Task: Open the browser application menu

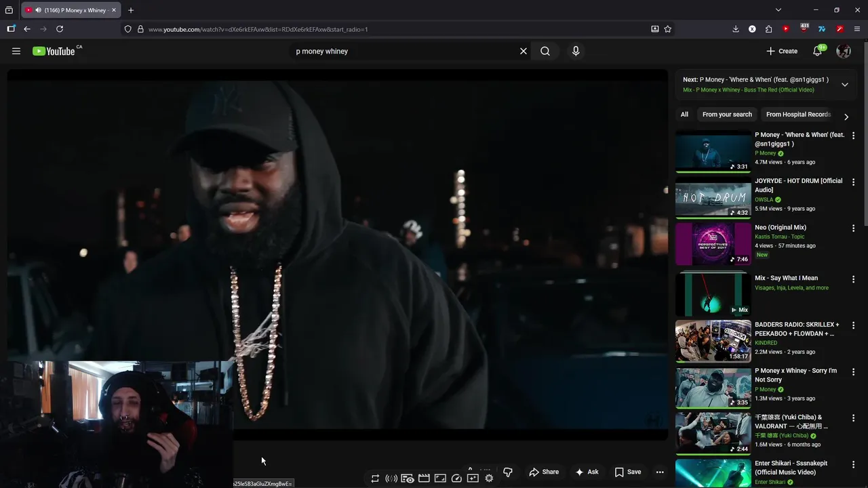Action: click(857, 29)
